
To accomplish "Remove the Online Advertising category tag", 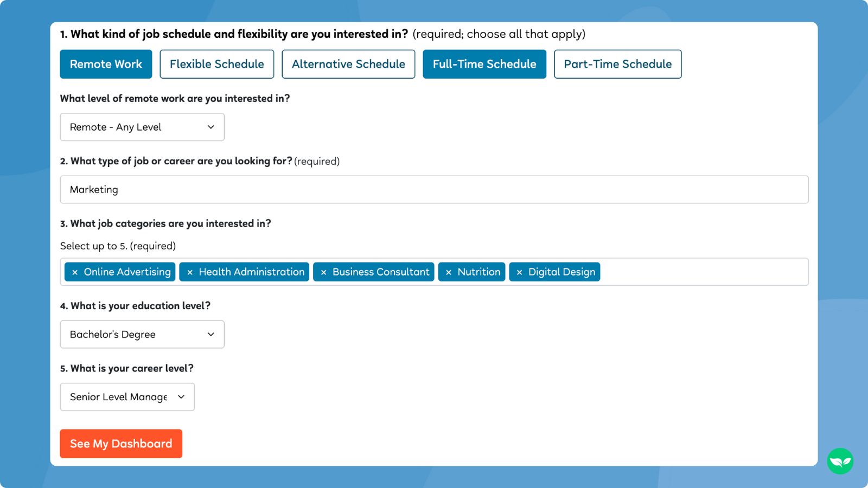I will 75,272.
